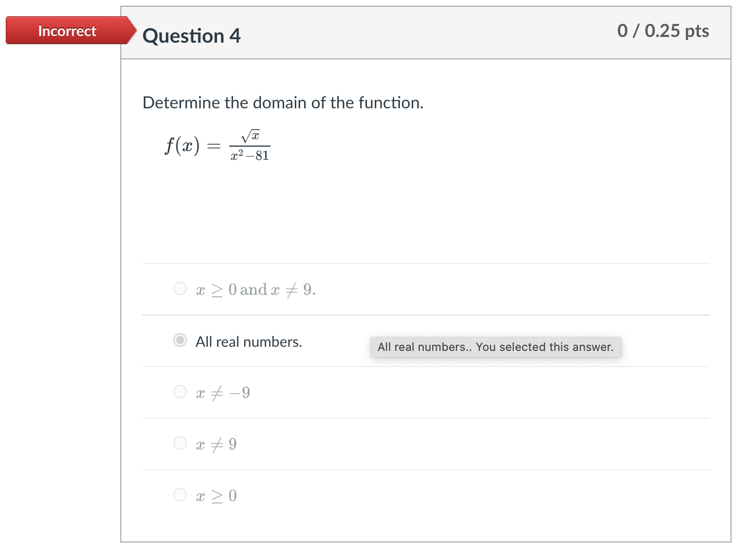Click the x ≥ 0 answer label
This screenshot has width=756, height=554.
216,495
